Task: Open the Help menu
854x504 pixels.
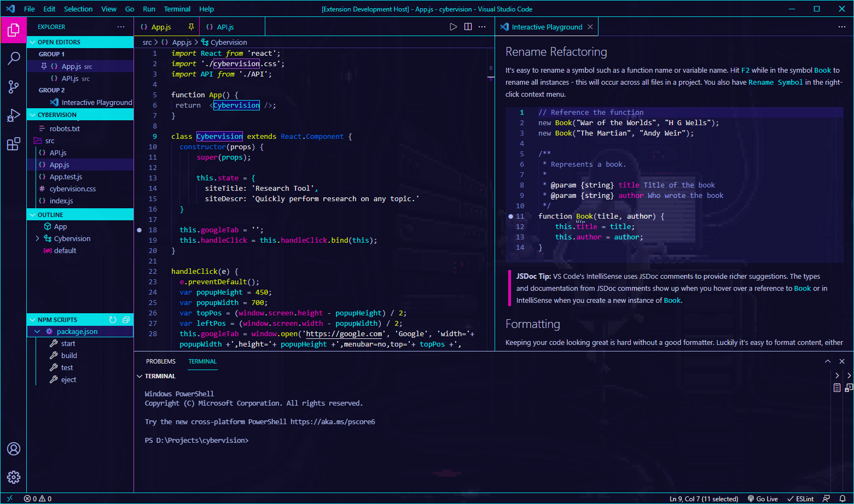Action: 207,9
